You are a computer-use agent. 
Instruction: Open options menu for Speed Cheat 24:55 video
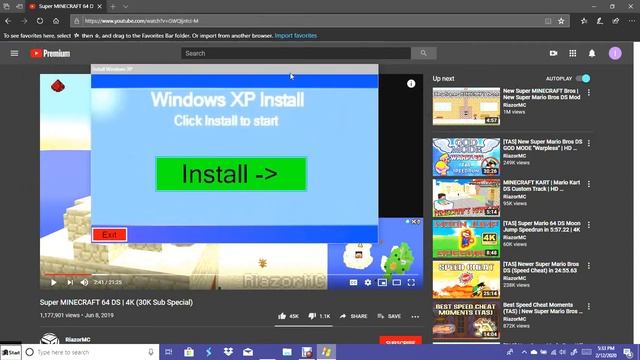[589, 266]
